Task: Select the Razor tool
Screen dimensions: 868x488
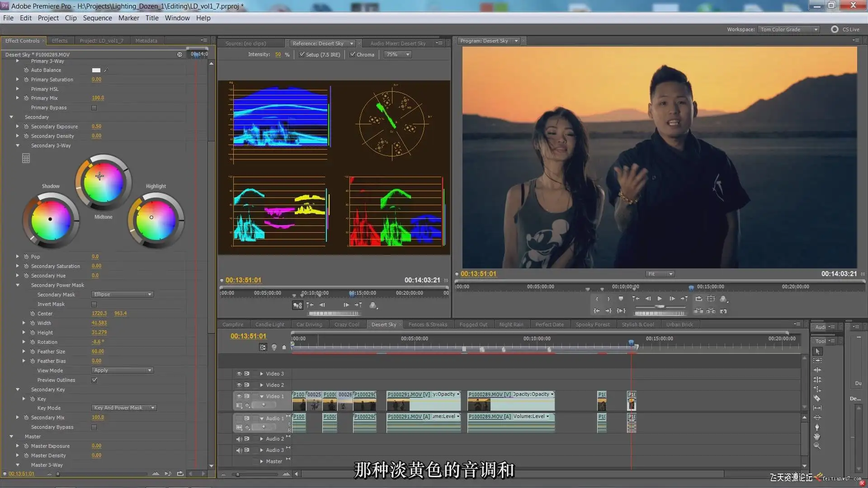Action: (x=817, y=398)
